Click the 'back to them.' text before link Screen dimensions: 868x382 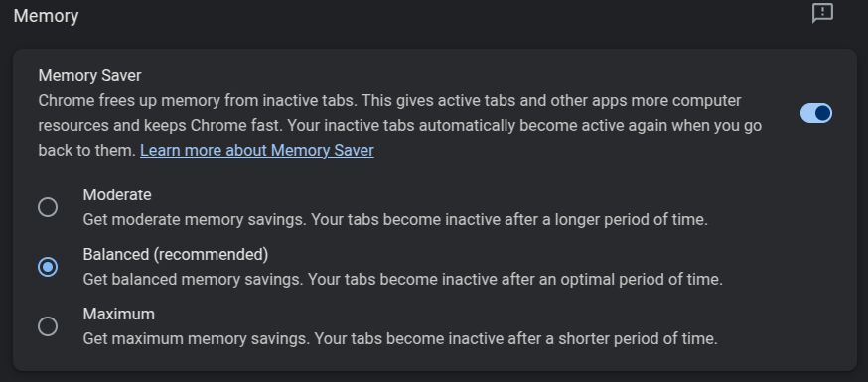click(x=87, y=150)
